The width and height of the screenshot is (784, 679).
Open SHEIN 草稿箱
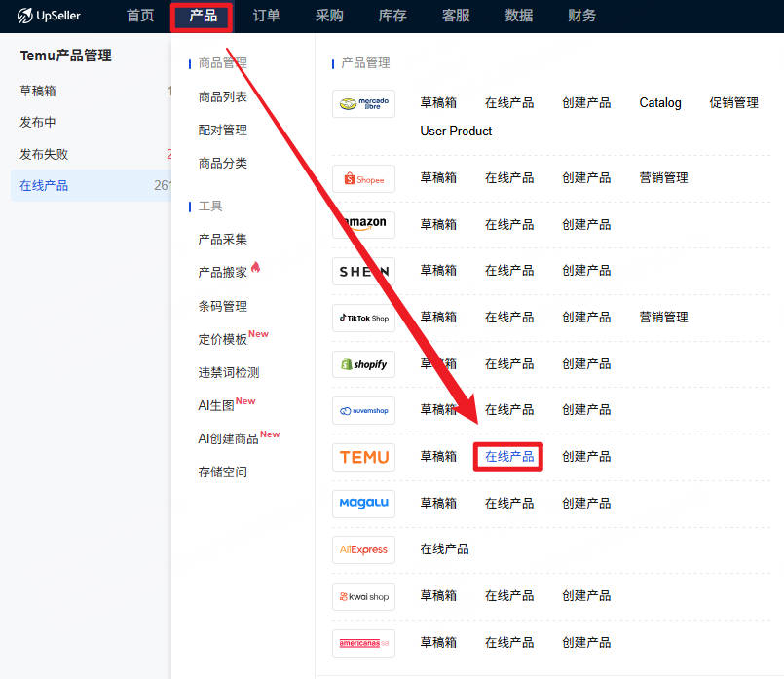pos(438,271)
